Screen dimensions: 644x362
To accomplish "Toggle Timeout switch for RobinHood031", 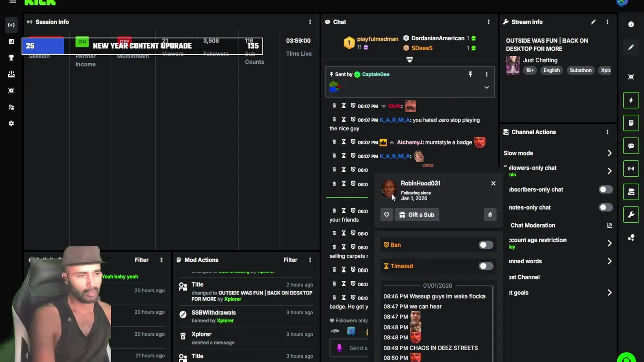I will [486, 266].
